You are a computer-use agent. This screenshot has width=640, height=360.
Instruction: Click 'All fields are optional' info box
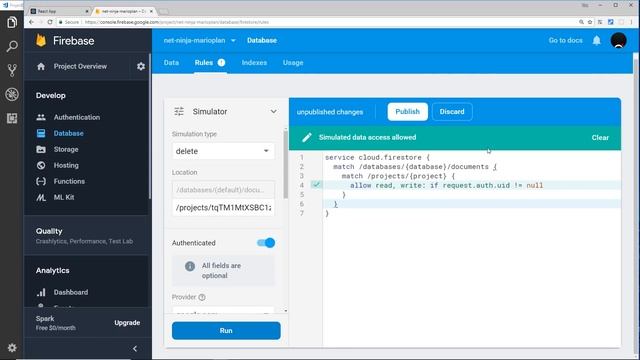pyautogui.click(x=223, y=270)
